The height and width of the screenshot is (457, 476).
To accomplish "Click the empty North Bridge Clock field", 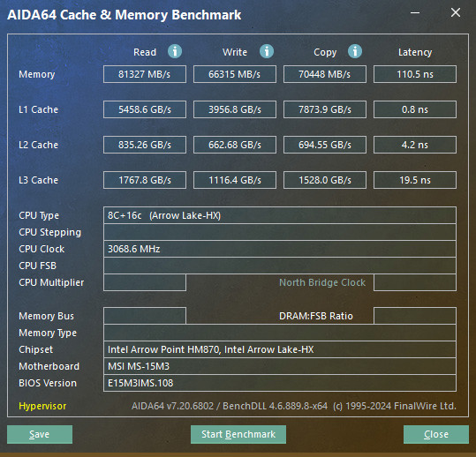I will pos(415,282).
